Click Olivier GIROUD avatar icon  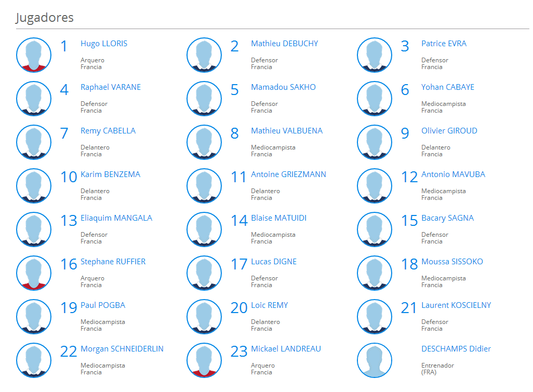click(375, 142)
